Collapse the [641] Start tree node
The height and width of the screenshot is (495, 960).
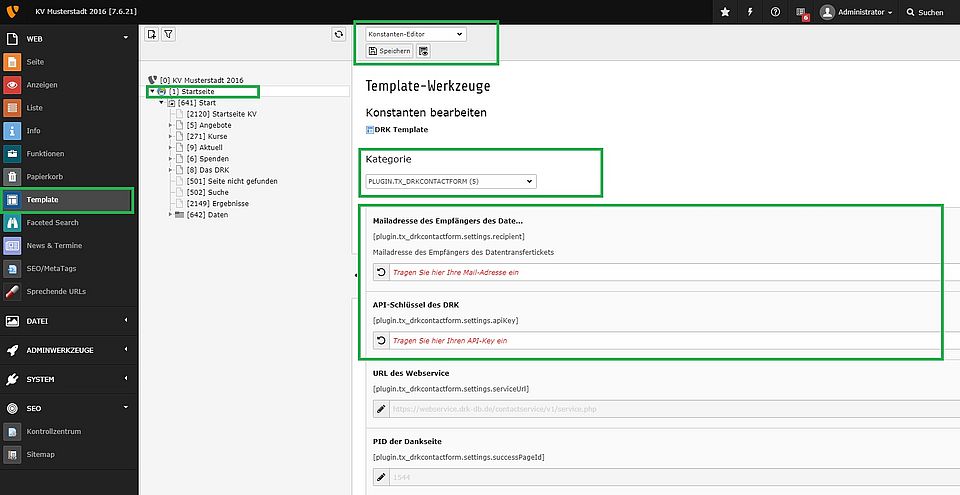pos(161,103)
